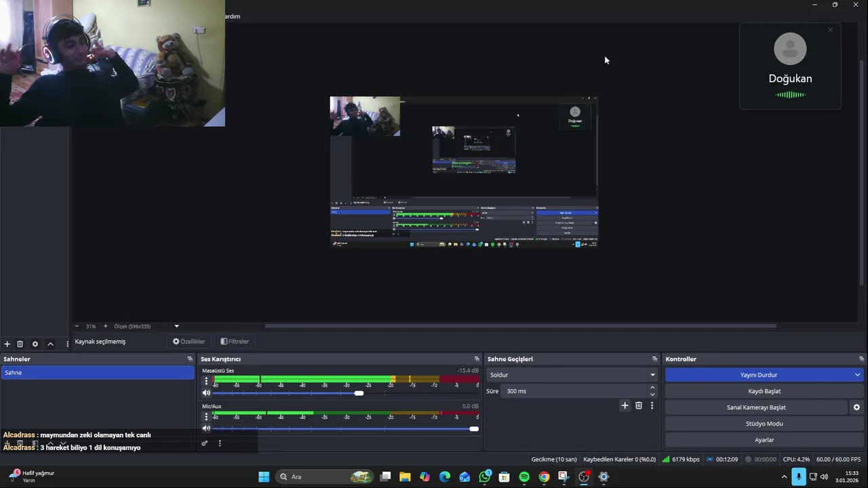
Task: Undock the Kontroller panel
Action: point(861,359)
